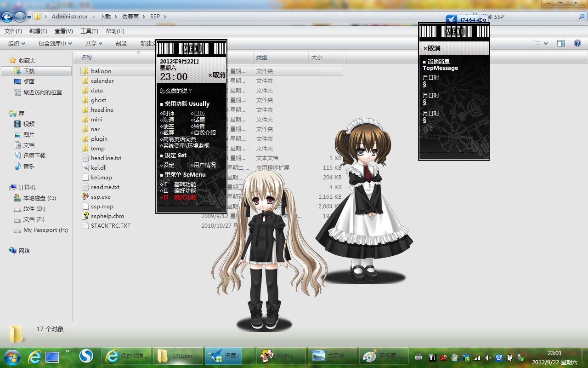Select drive My Passport (H:)
The width and height of the screenshot is (588, 368).
point(45,230)
